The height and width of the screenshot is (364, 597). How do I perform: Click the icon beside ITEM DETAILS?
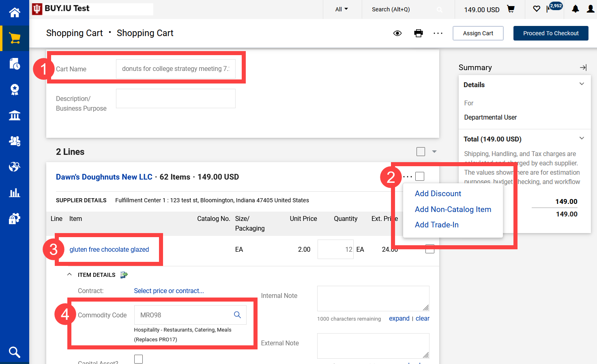pyautogui.click(x=124, y=275)
